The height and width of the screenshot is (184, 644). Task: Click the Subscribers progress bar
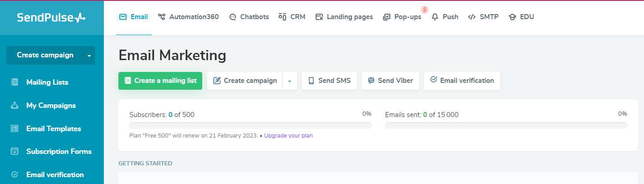click(x=250, y=125)
